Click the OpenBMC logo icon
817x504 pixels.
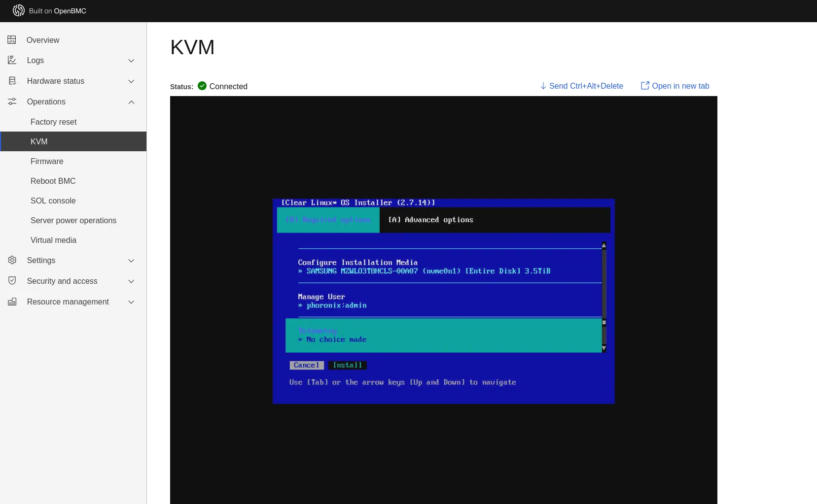(19, 10)
